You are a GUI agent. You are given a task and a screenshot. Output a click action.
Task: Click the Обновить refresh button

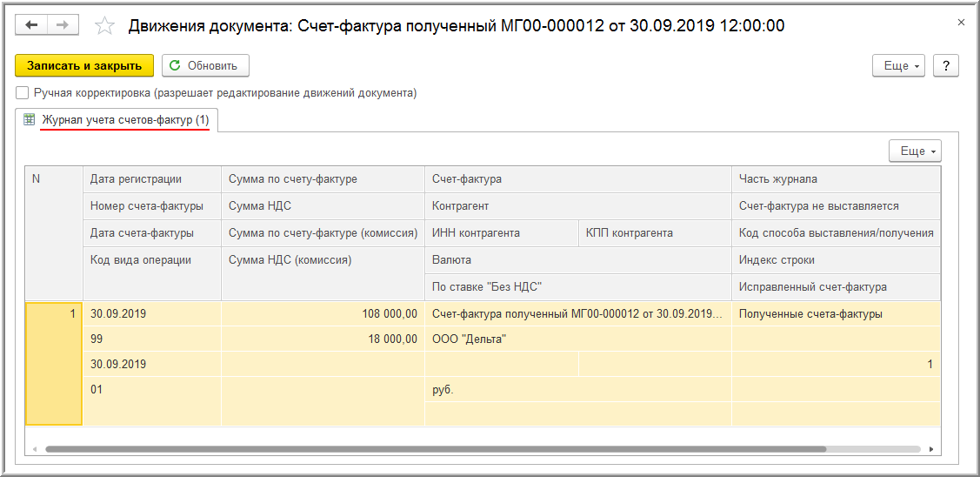205,65
